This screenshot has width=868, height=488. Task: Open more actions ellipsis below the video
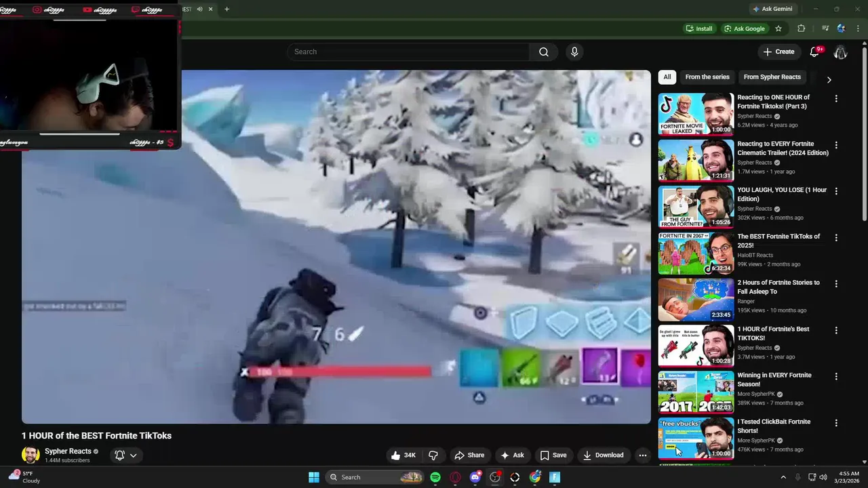(643, 455)
